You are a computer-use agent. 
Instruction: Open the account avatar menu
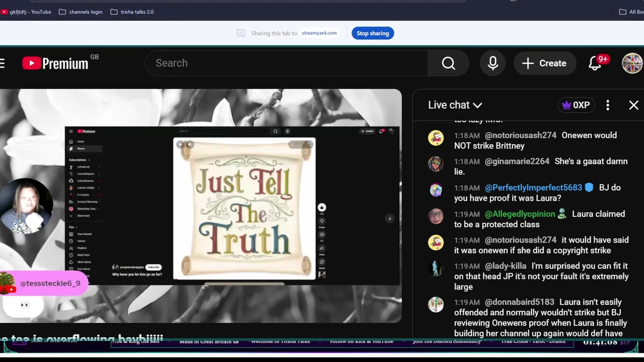coord(632,63)
